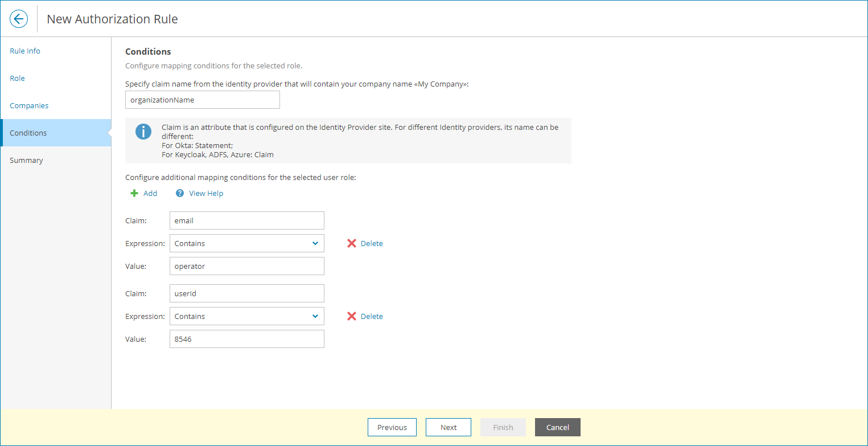Switch to the Companies step
Screen dimensions: 868x446
[29, 105]
